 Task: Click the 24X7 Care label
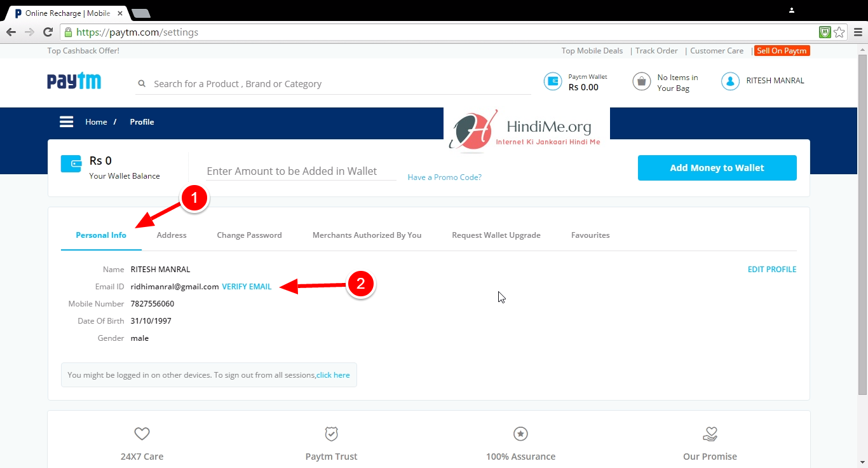point(142,457)
